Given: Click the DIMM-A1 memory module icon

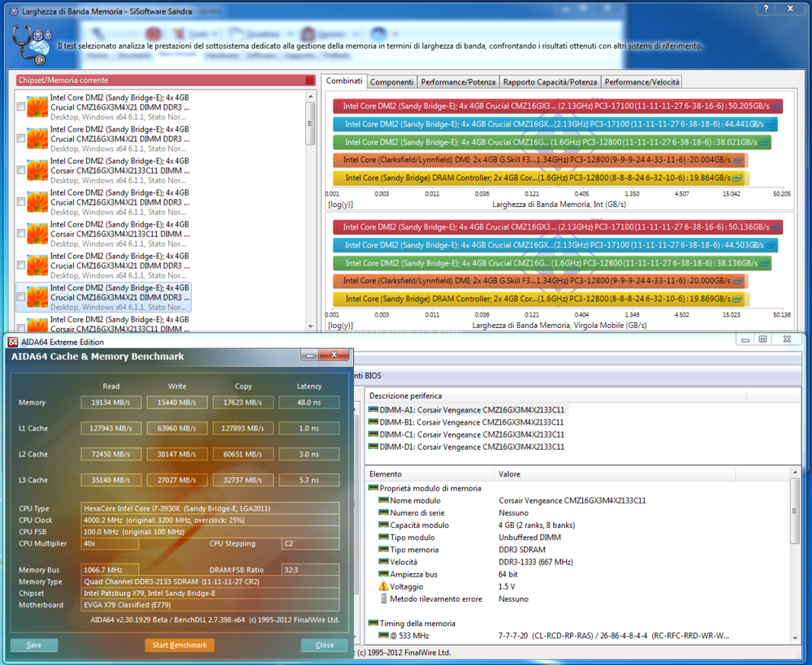Looking at the screenshot, I should pyautogui.click(x=373, y=410).
